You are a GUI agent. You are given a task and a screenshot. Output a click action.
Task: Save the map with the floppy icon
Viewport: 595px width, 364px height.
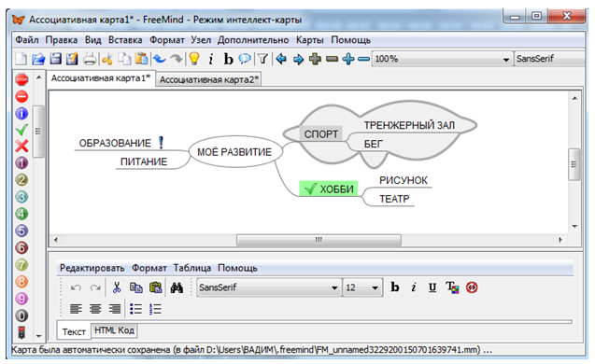click(x=55, y=59)
